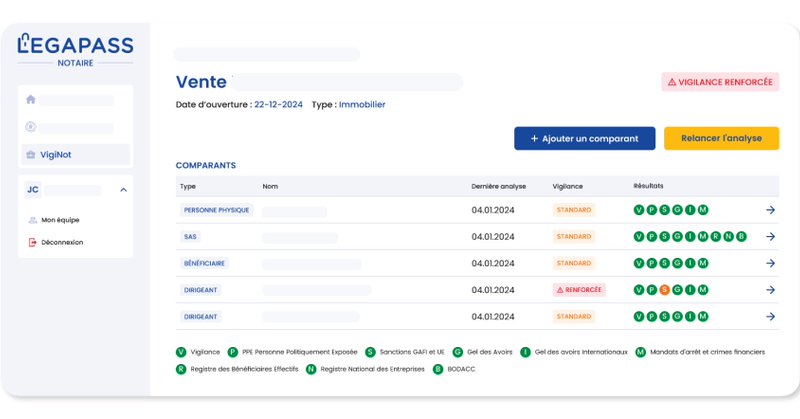
Task: Click Standard vigilance tag in SAS row
Action: pos(574,236)
